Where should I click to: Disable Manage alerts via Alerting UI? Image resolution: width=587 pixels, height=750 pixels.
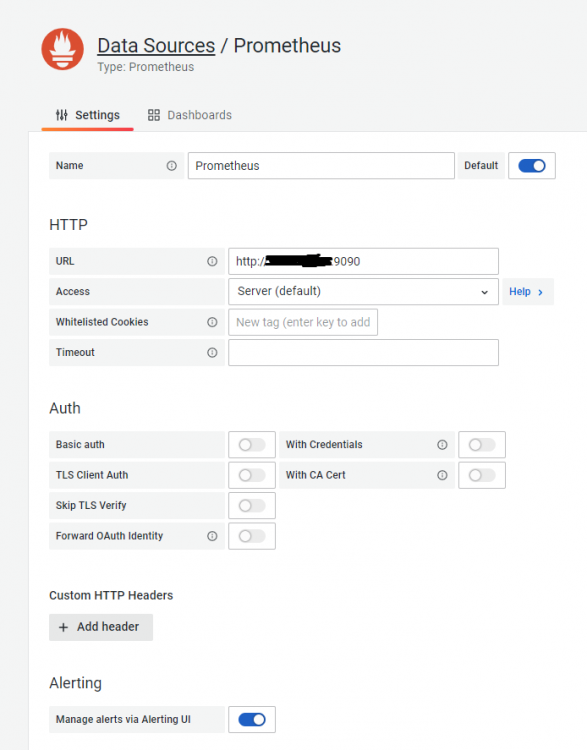click(x=252, y=719)
